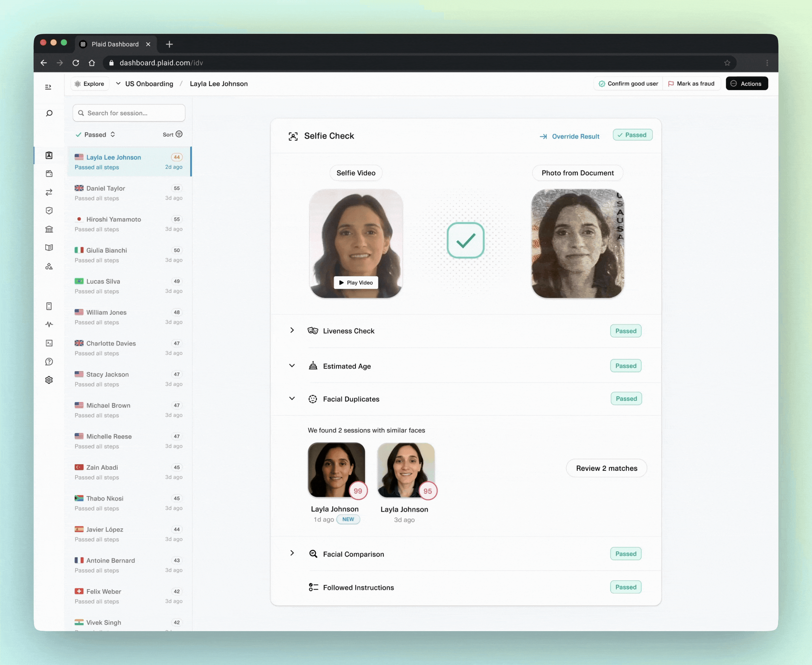Click the Followed Instructions row

pos(466,587)
